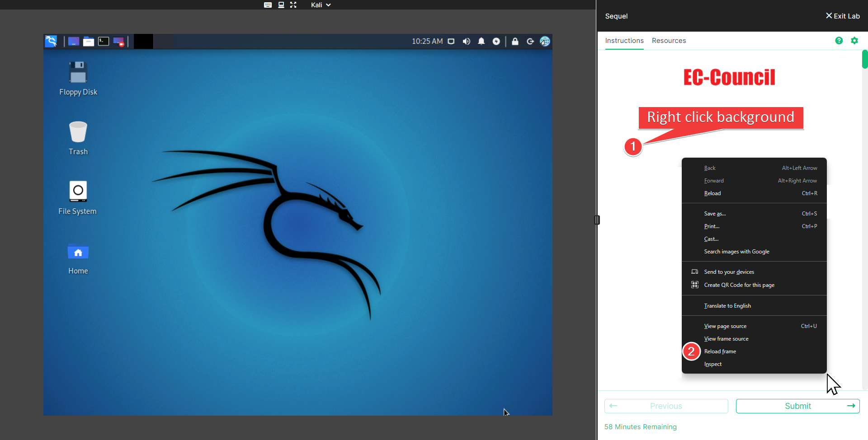868x440 pixels.
Task: Launch the terminal emulator from the panel
Action: coord(104,42)
